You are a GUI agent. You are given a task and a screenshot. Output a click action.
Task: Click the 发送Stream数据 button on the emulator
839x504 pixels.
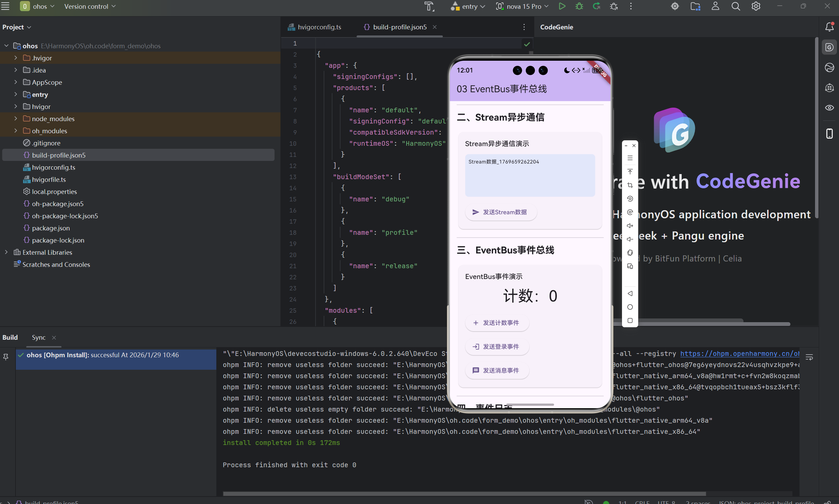click(501, 212)
